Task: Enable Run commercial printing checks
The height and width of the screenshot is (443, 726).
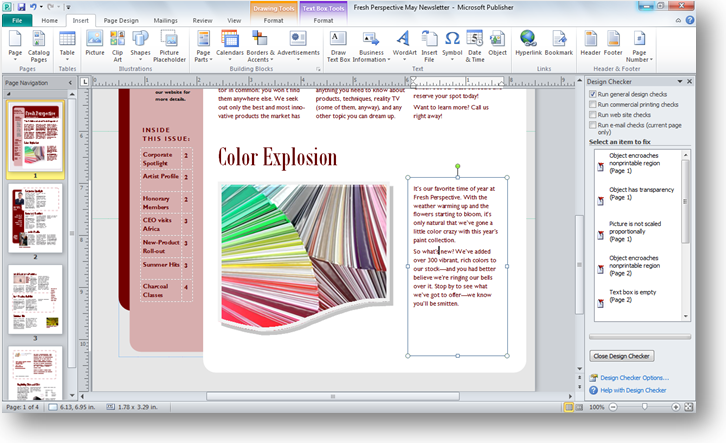Action: (592, 105)
